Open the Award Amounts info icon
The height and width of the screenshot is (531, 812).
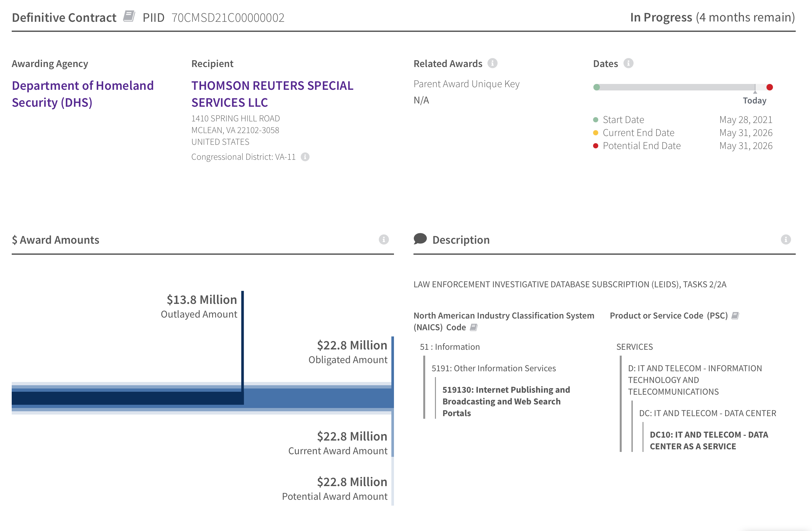click(384, 239)
